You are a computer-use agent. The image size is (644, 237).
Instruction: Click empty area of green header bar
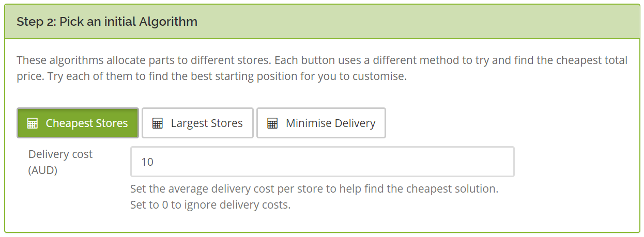[413, 22]
